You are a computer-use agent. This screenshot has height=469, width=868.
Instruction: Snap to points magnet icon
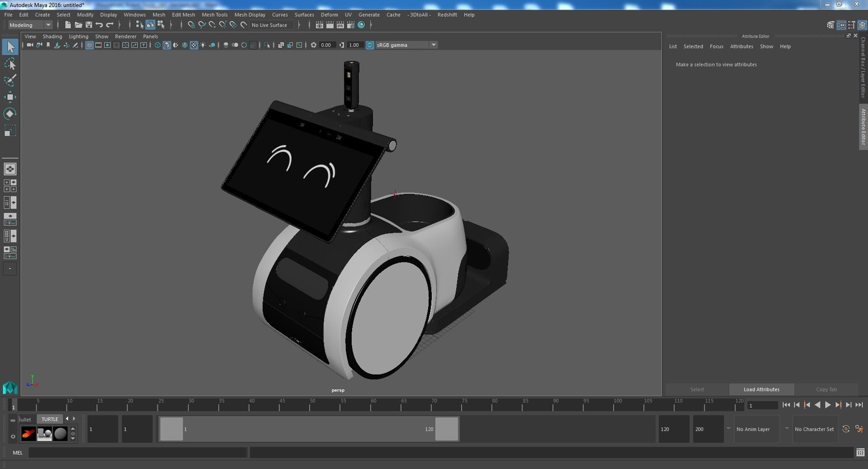coord(212,25)
